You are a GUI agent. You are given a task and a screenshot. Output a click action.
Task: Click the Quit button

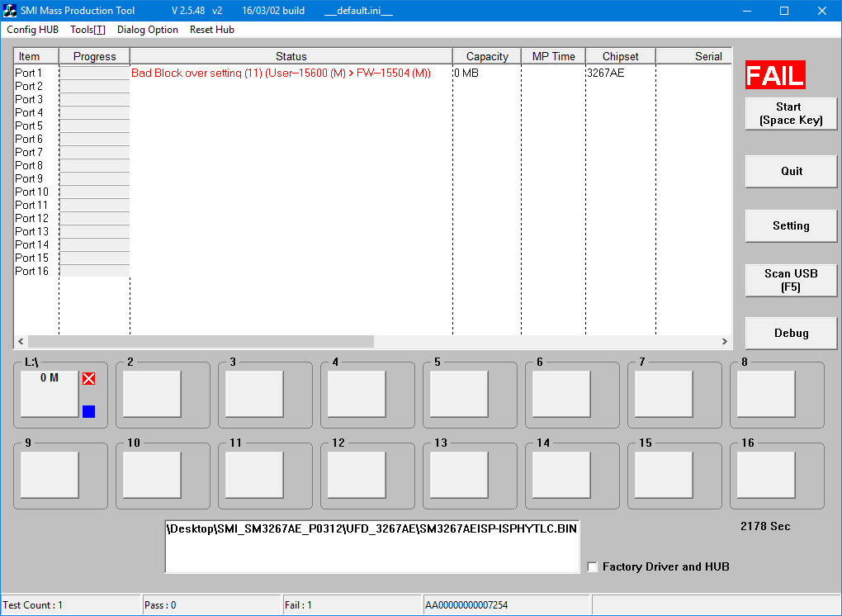[x=791, y=171]
